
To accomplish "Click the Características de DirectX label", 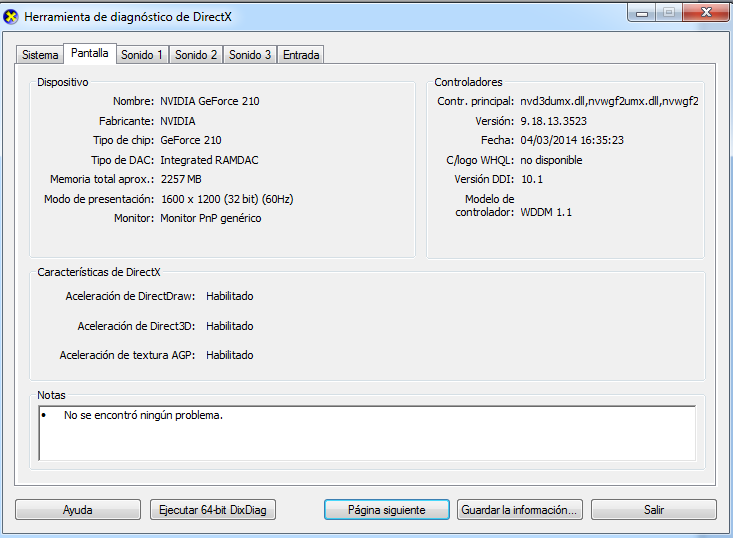I will coord(99,272).
